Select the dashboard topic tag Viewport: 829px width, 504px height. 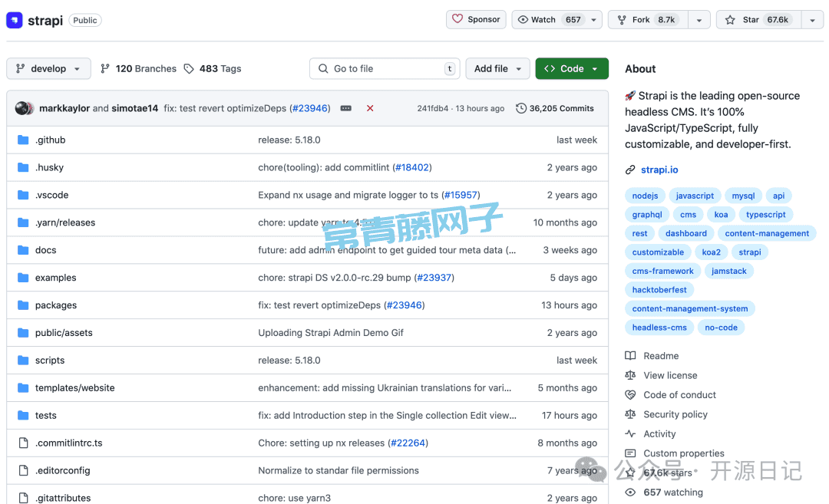tap(686, 233)
